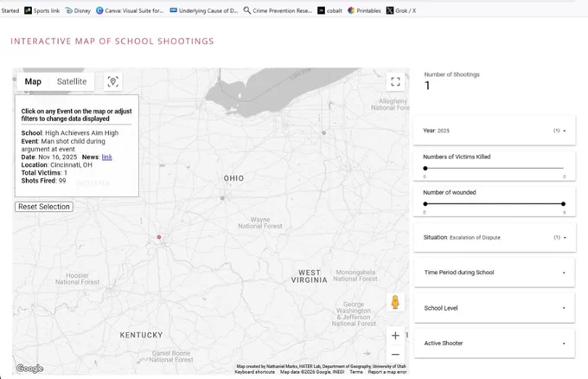
Task: Click School: High Achievers Aim High text
Action: tap(70, 133)
